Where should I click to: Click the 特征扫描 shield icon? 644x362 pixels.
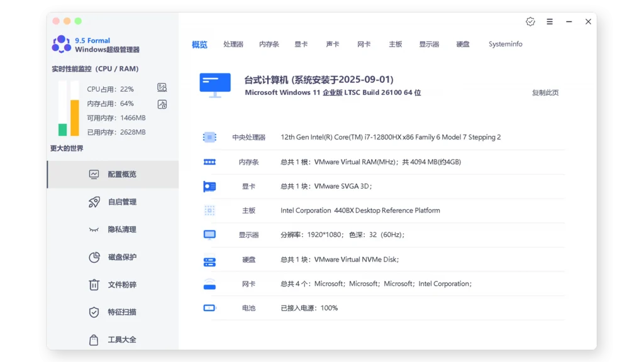tap(94, 312)
